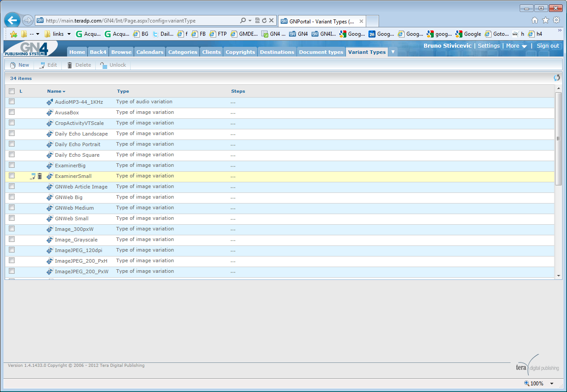
Task: Switch to the Destinations tab
Action: pyautogui.click(x=277, y=52)
